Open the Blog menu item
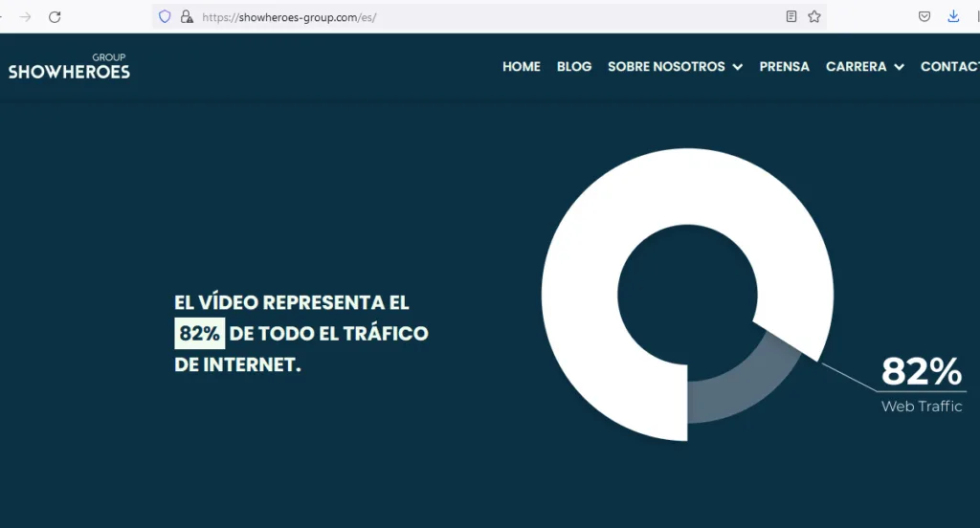 click(x=574, y=67)
